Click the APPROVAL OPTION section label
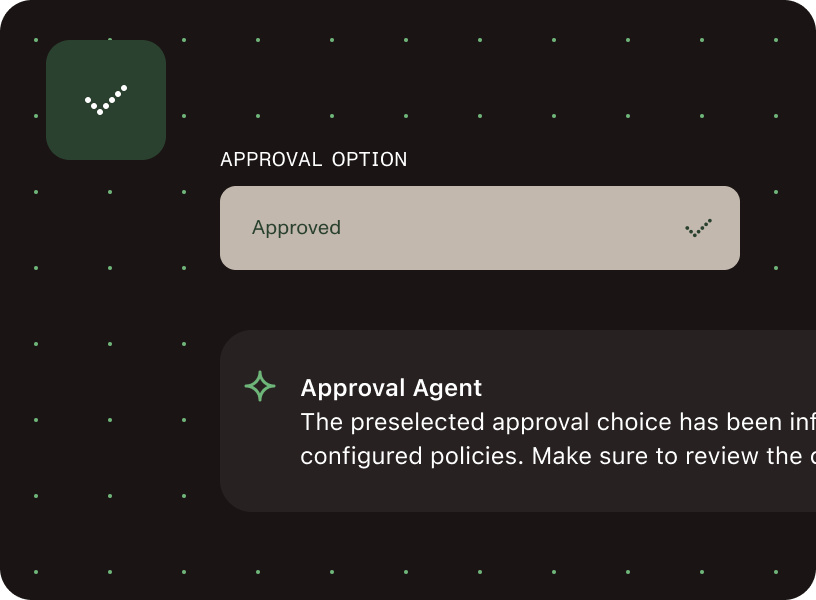The height and width of the screenshot is (600, 816). (313, 159)
